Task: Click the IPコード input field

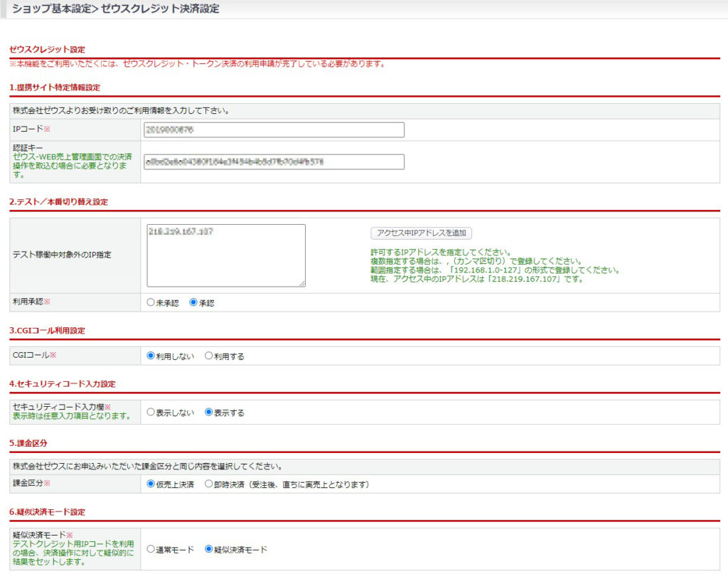Action: (274, 130)
